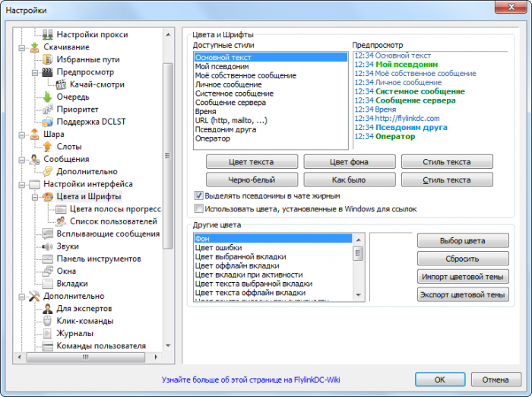The height and width of the screenshot is (397, 532).
Task: Click the Дополнительно tools icon
Action: 34,297
